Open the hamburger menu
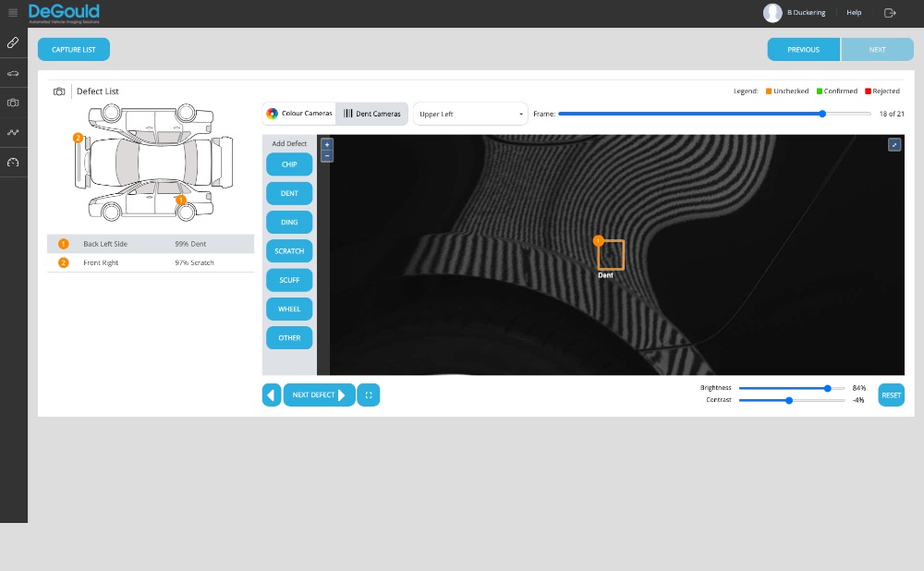 [13, 13]
